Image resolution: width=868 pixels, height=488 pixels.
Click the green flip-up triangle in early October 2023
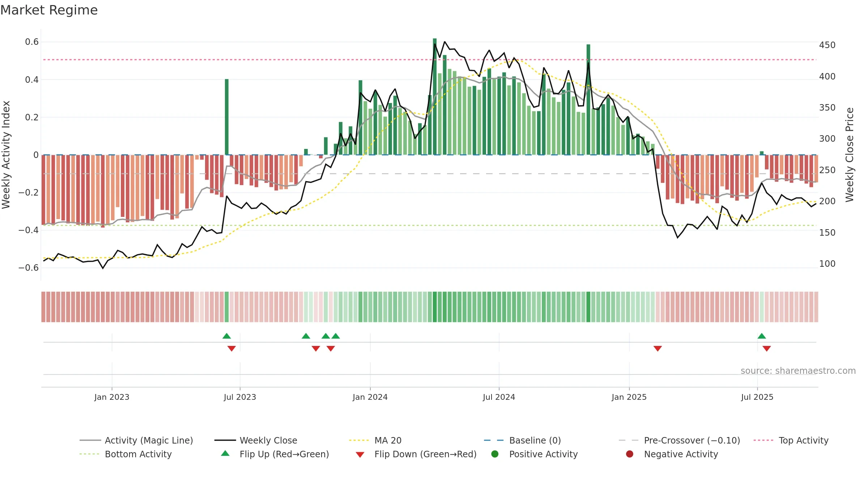coord(306,336)
